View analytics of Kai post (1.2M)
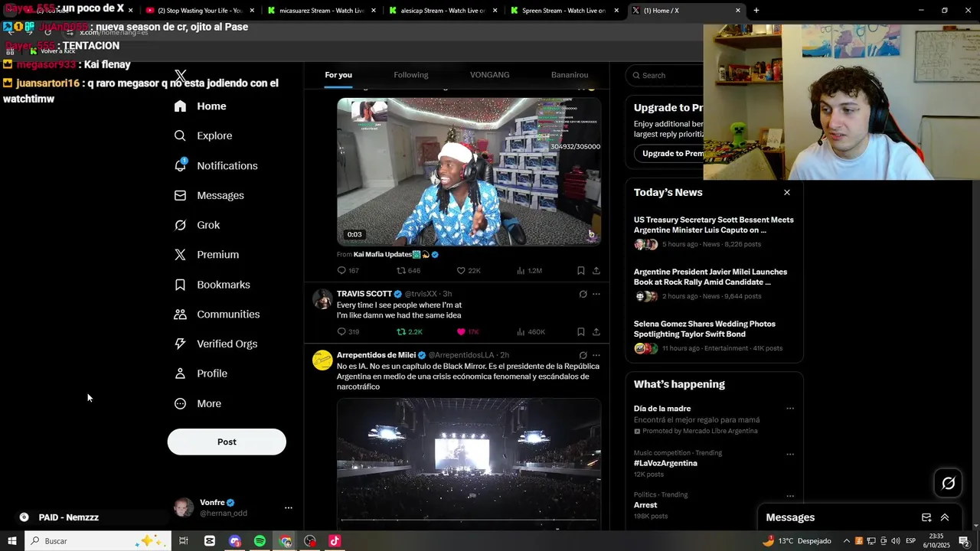Image resolution: width=980 pixels, height=551 pixels. click(529, 271)
